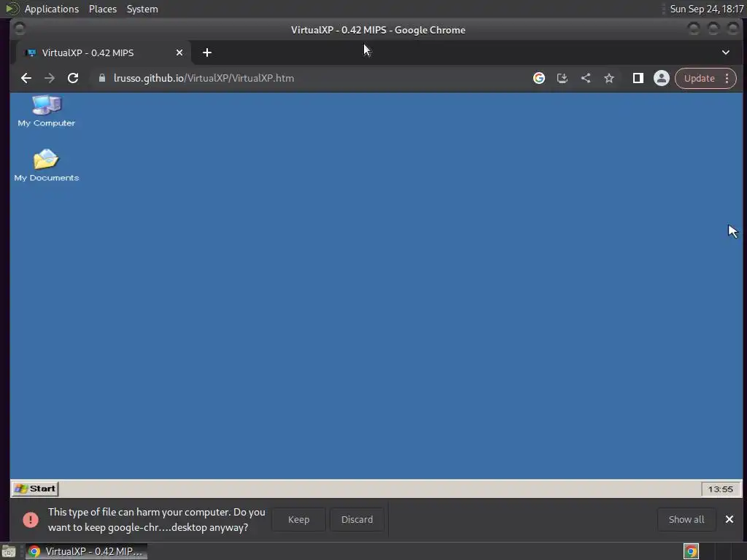Click Chrome icon in bottom-right panel
Screen dimensions: 747x560
point(691,551)
